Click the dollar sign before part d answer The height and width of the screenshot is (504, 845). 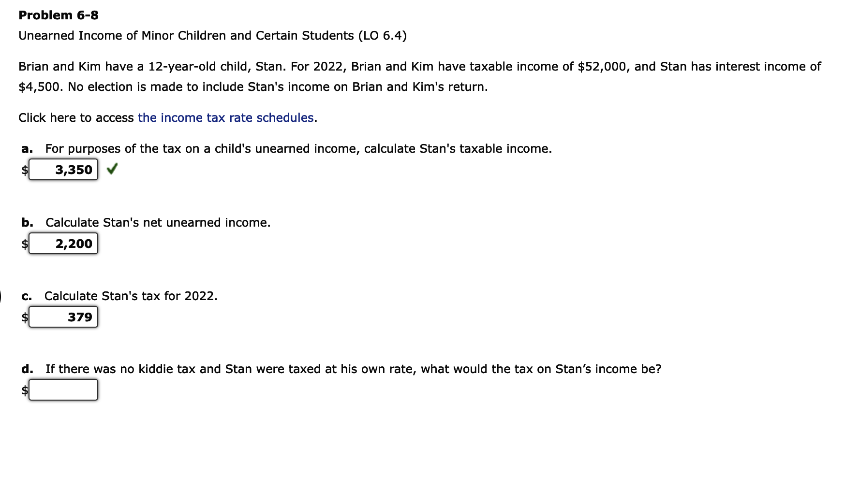24,391
